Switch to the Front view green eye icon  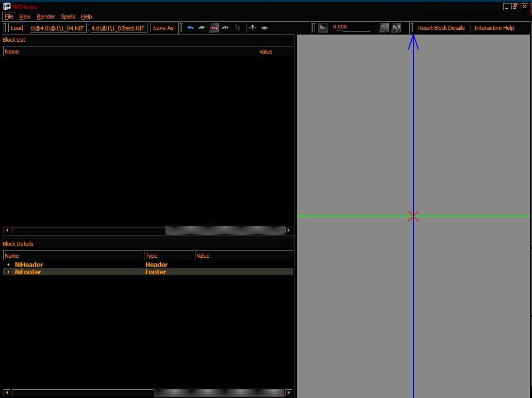202,28
